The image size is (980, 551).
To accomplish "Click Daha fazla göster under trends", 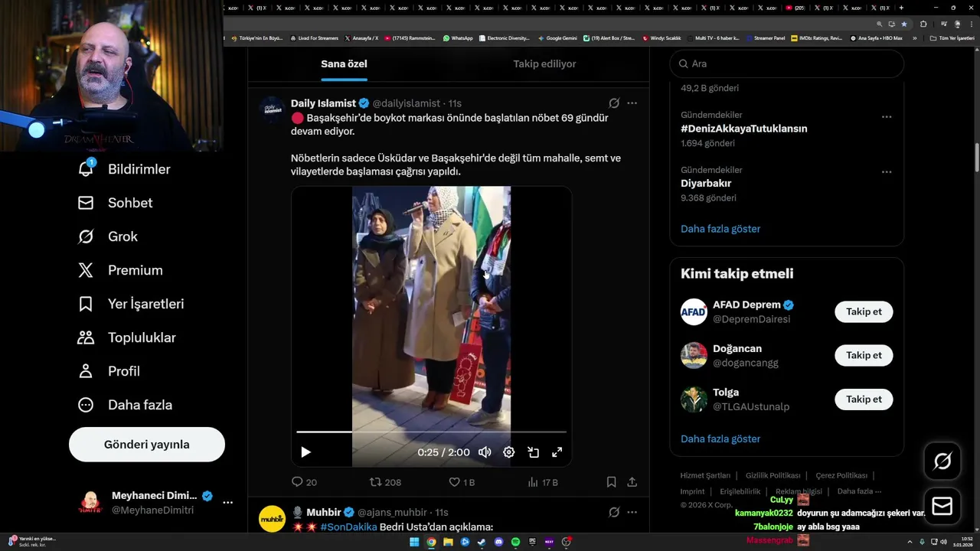I will [720, 229].
